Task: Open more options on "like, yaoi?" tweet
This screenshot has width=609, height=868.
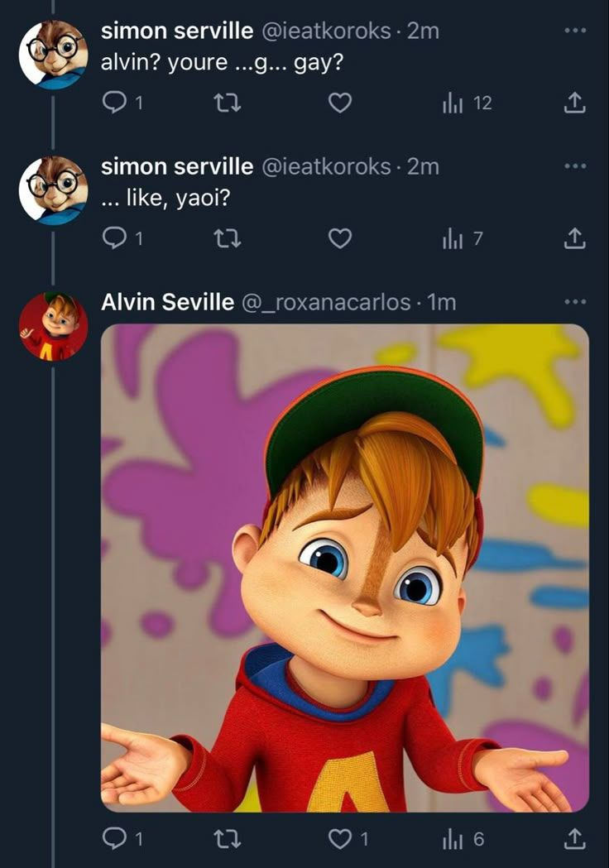Action: coord(574,166)
